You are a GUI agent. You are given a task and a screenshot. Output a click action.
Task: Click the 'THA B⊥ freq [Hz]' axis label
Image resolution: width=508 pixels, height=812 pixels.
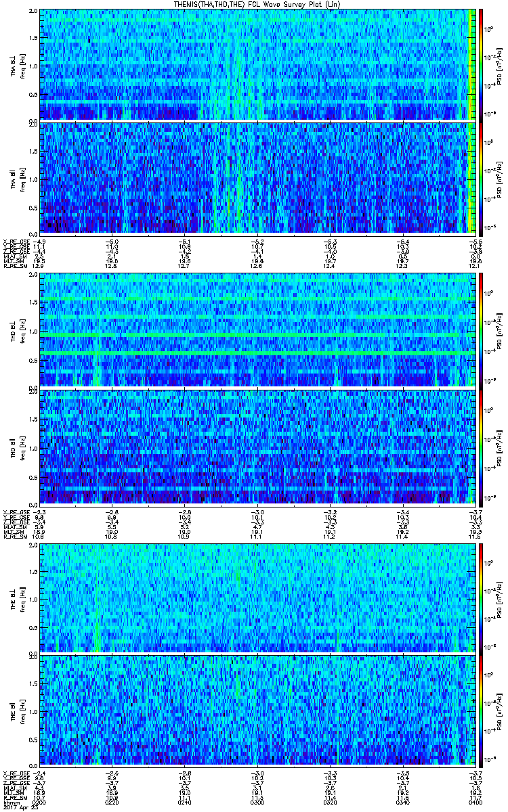(18, 65)
